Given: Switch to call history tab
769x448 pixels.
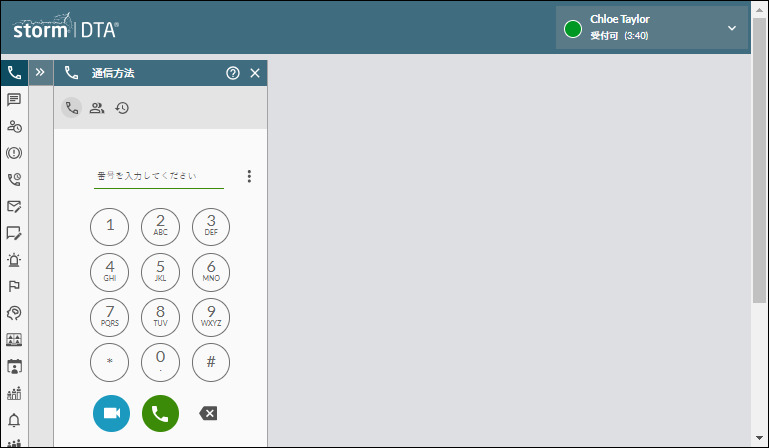Looking at the screenshot, I should coord(122,108).
